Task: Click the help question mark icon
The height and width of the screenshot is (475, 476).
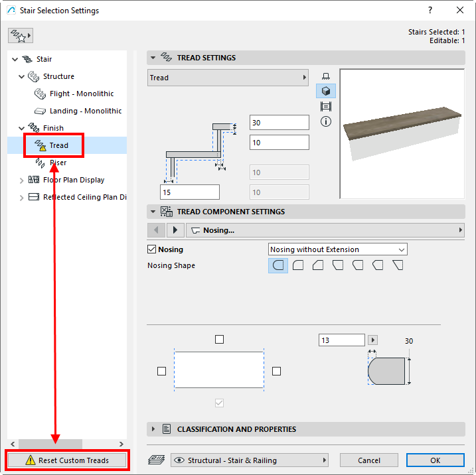Action: (x=430, y=11)
